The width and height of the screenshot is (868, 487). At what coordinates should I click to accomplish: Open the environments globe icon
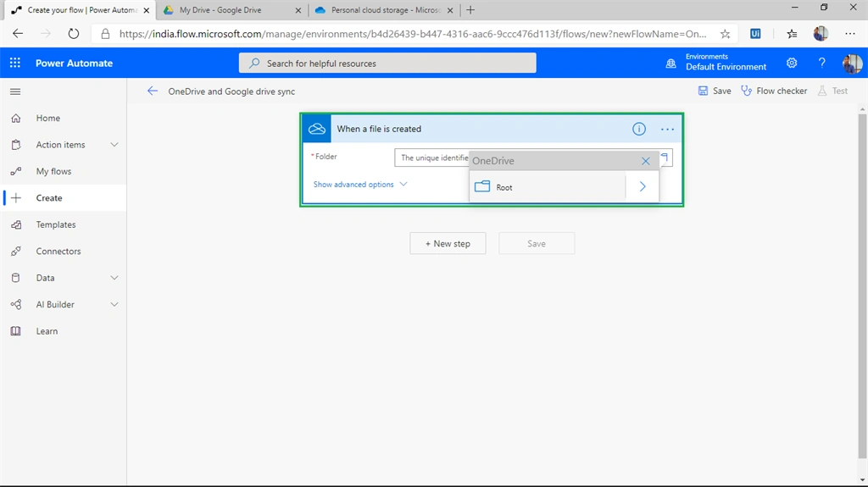coord(671,63)
